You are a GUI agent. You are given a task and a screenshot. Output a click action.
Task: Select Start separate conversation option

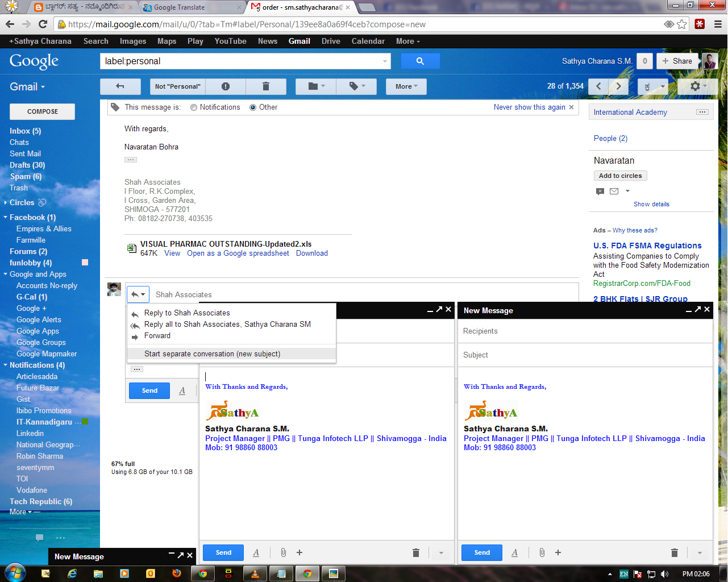231,354
